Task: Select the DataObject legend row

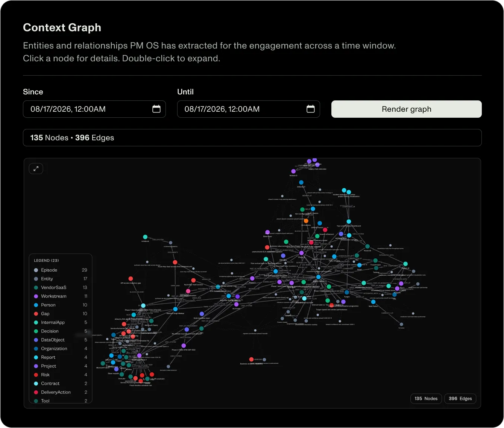Action: [61, 340]
